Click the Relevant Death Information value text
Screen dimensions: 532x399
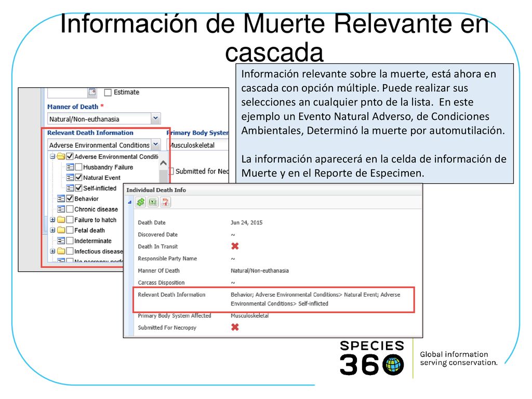pos(315,299)
